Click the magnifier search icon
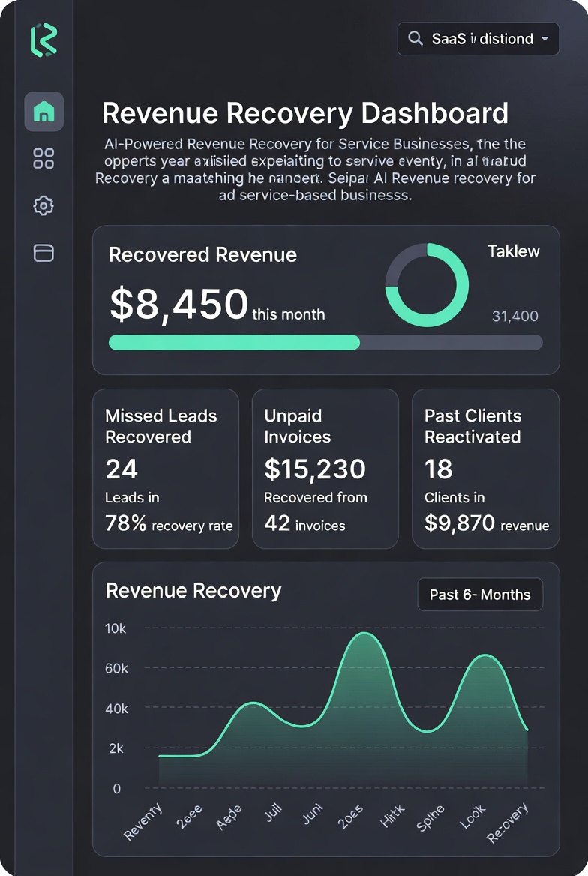588x876 pixels. 415,38
